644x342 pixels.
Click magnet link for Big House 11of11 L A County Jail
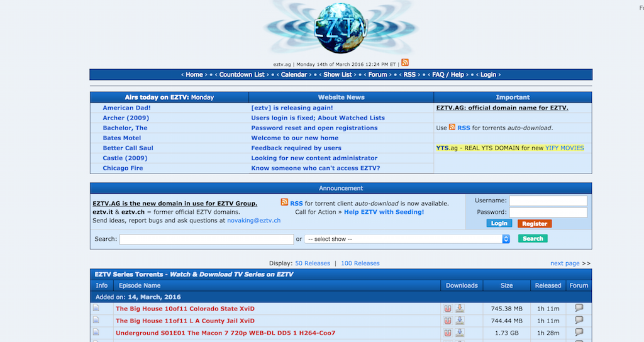[x=448, y=321]
